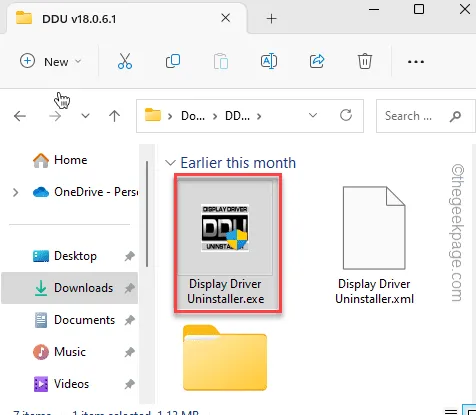Viewport: 476px width, 415px height.
Task: Click the Share icon in toolbar
Action: 317,61
